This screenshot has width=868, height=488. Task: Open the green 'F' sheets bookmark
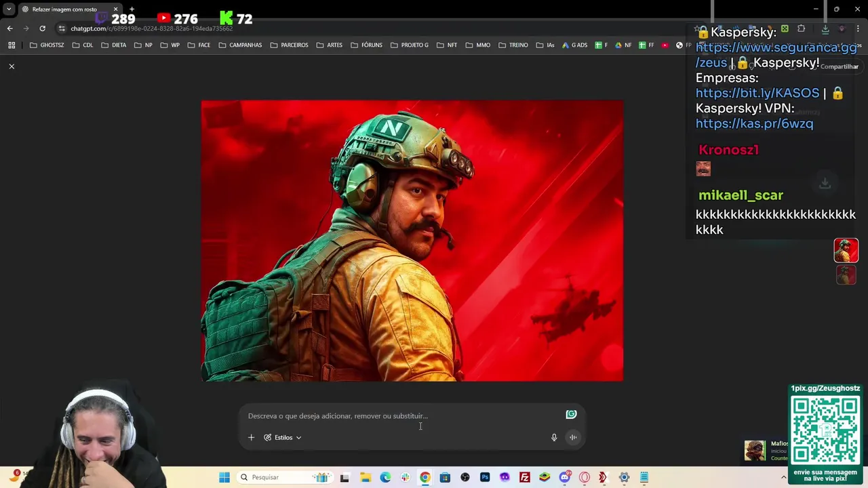click(x=601, y=45)
